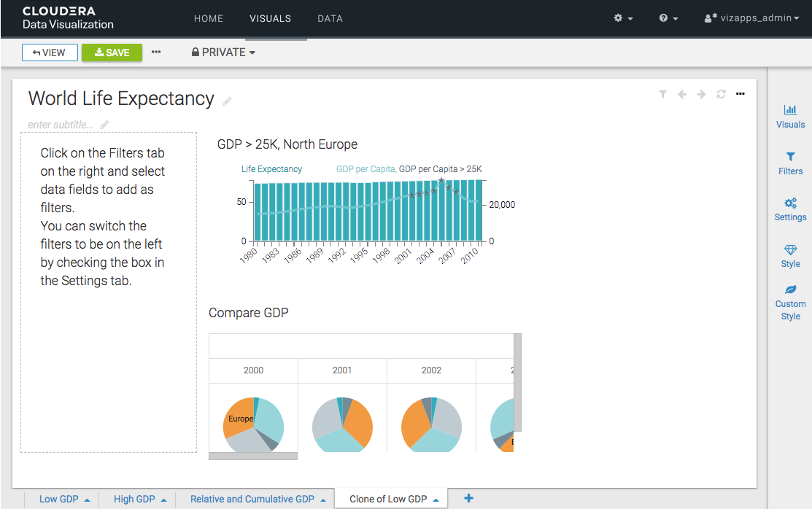Click the funnel filter icon in dashboard header

(x=662, y=94)
